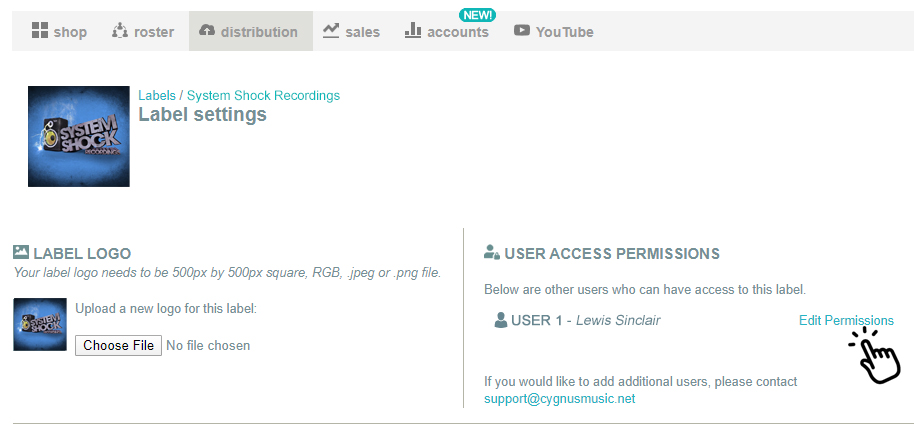
Task: Open the shop tab
Action: click(59, 31)
